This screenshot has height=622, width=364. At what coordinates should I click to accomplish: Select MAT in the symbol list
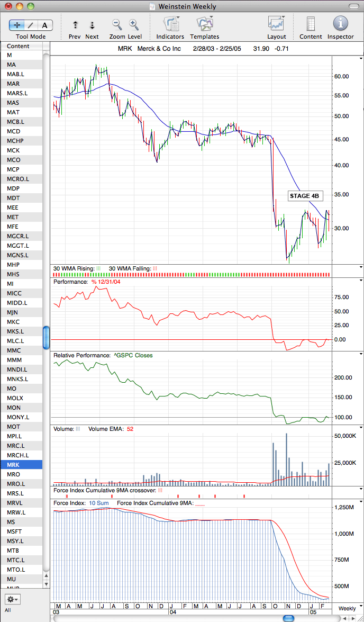tap(21, 112)
